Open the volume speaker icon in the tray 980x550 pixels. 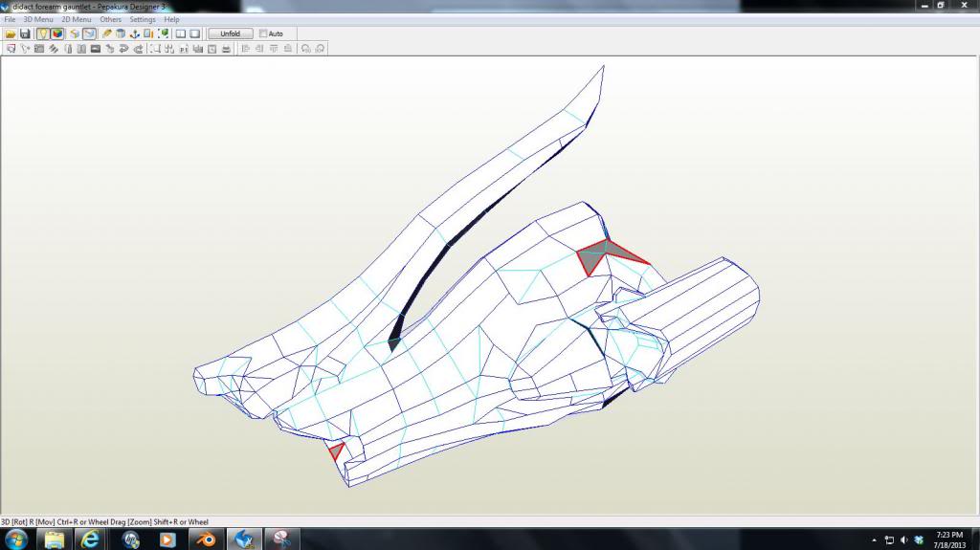(903, 540)
